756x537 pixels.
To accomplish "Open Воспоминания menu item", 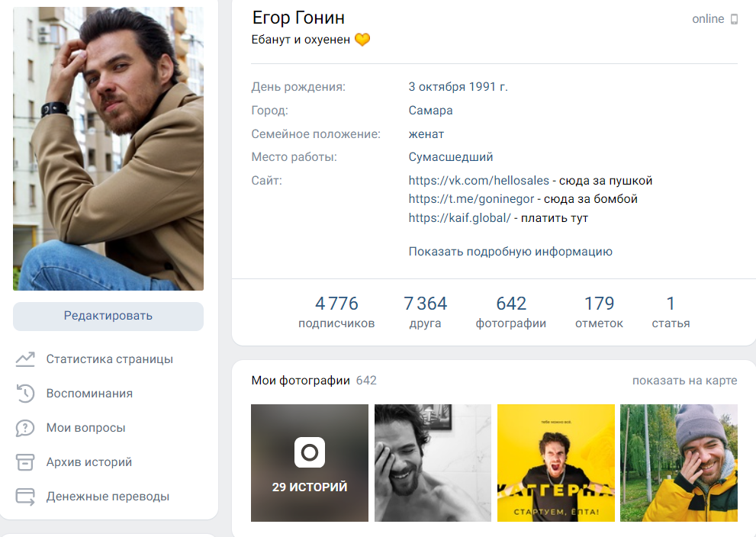I will pyautogui.click(x=89, y=394).
